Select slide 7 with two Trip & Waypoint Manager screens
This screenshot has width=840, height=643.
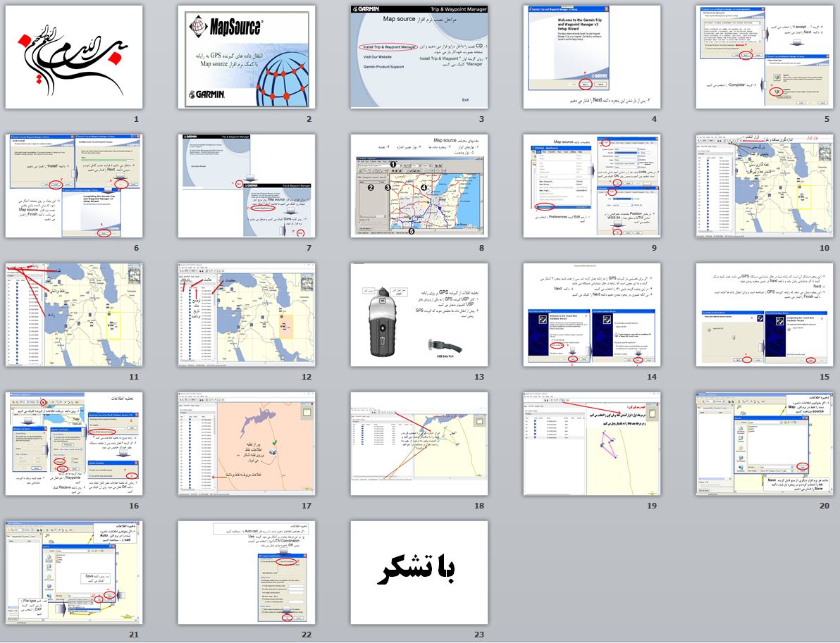[x=247, y=186]
